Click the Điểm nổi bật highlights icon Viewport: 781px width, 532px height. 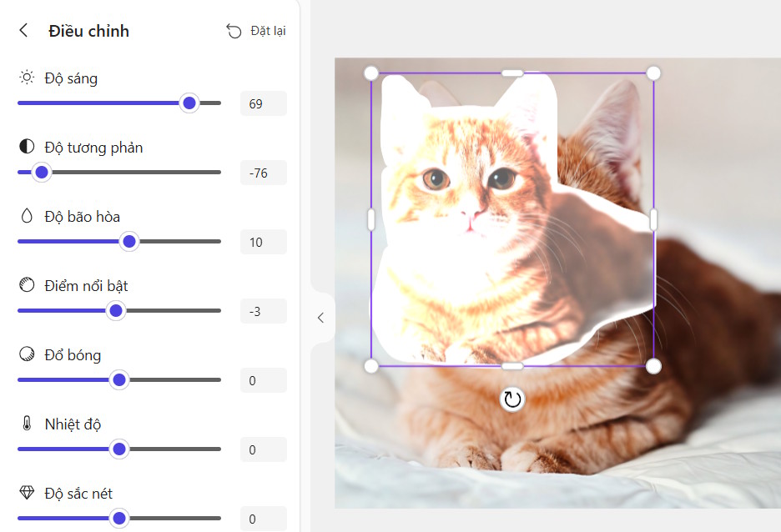27,285
